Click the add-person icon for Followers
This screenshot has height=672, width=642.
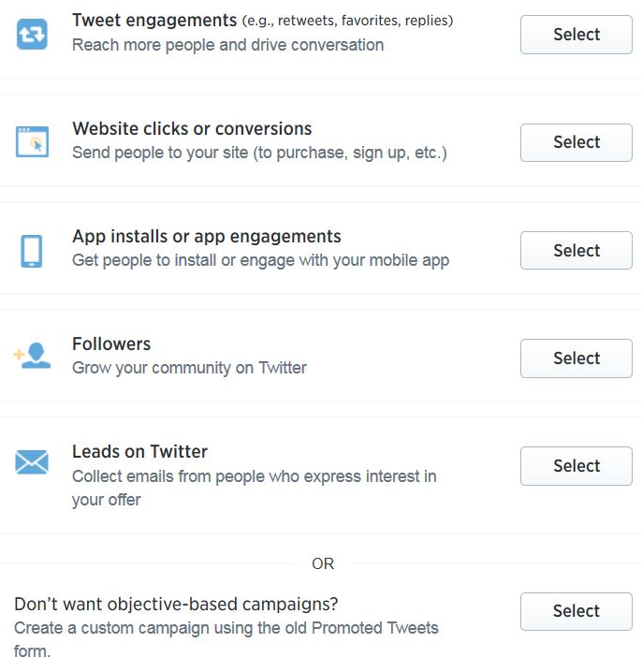tap(32, 357)
